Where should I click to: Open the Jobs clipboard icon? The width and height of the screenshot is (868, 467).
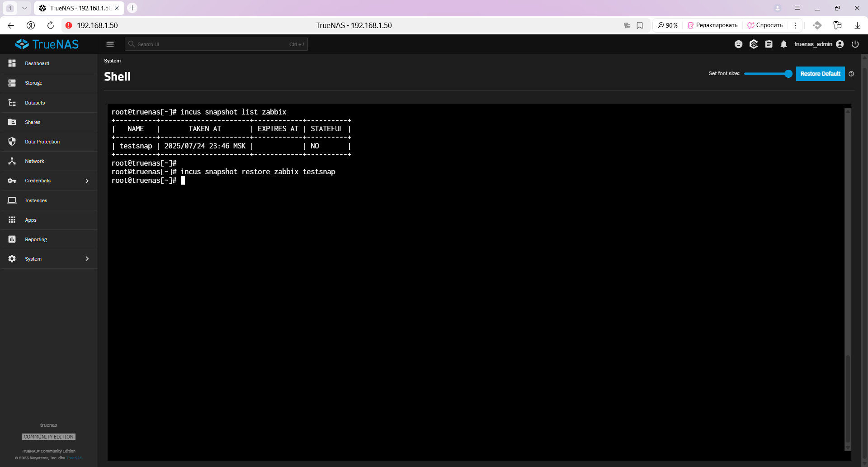coord(769,44)
